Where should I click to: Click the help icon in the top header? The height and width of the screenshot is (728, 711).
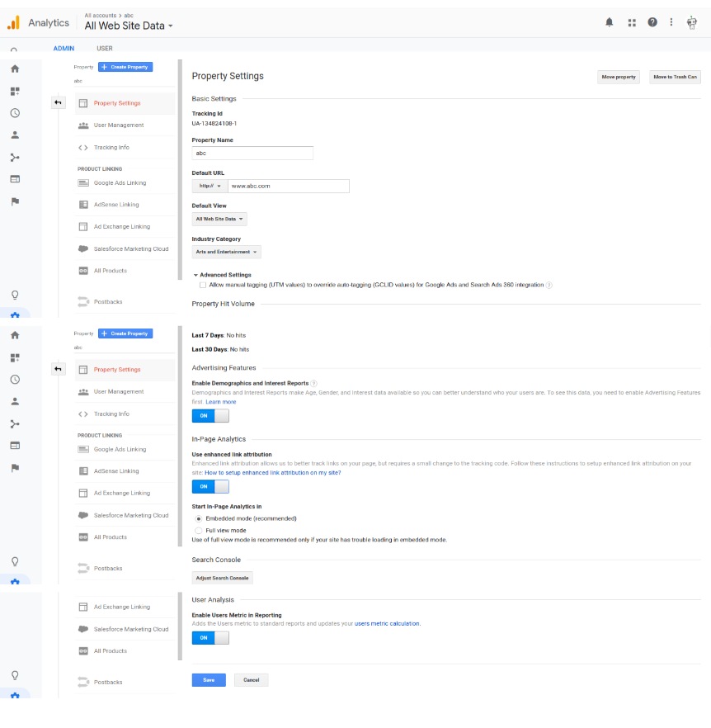click(652, 22)
